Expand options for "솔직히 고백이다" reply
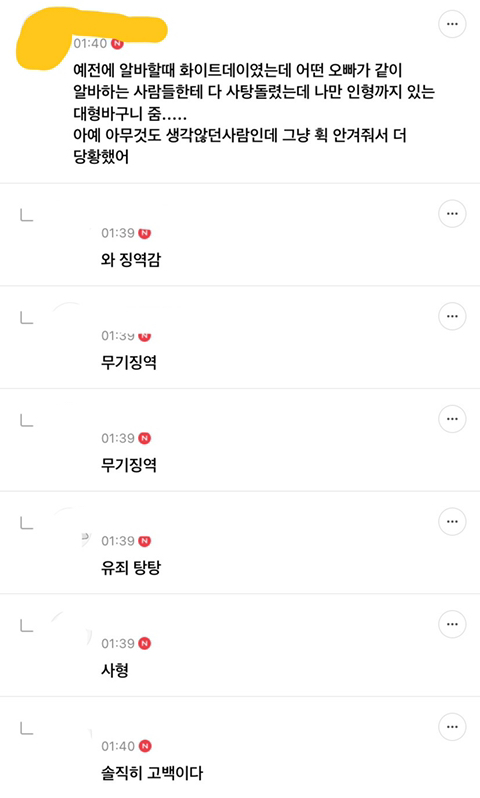The image size is (480, 798). pos(452,727)
